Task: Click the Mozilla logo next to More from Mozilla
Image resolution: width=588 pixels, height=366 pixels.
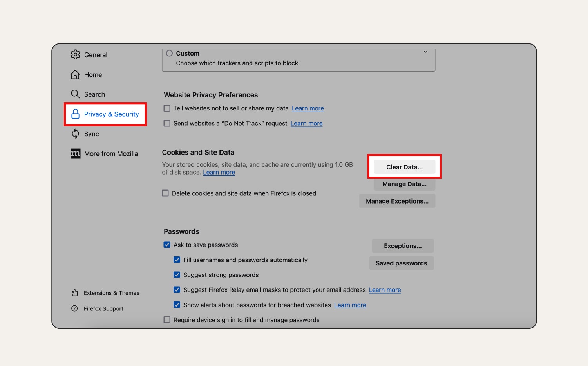Action: pos(75,153)
